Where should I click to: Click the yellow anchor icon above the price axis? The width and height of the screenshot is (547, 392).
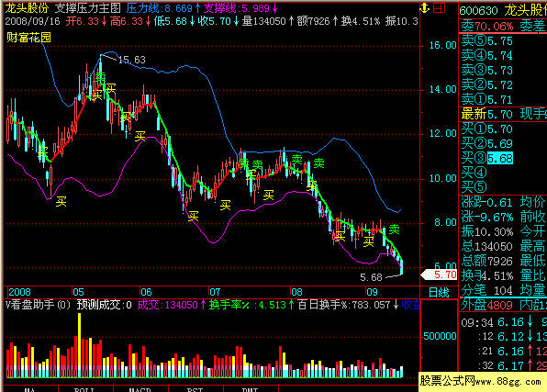pyautogui.click(x=425, y=7)
